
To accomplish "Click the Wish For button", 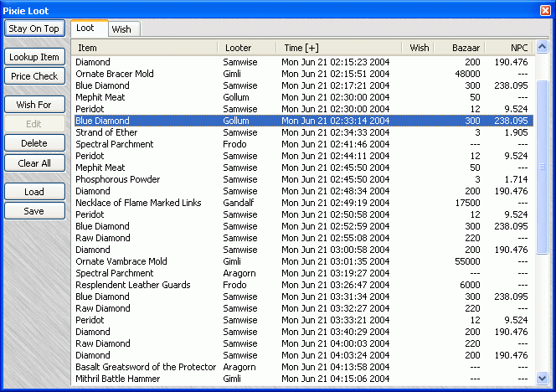I will 34,105.
